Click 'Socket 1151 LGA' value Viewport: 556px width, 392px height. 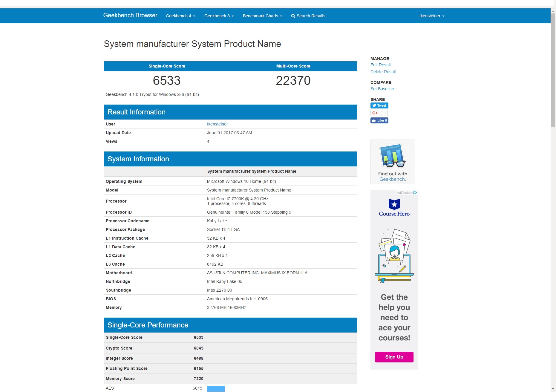223,229
